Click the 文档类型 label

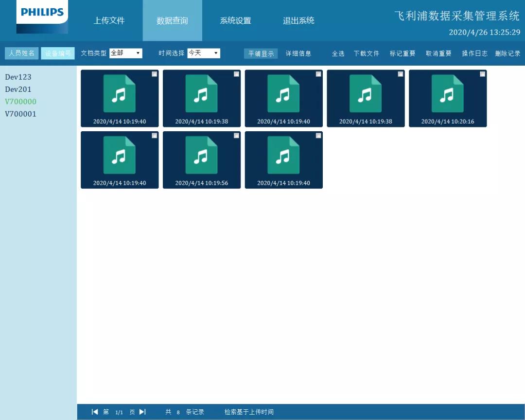pos(93,53)
